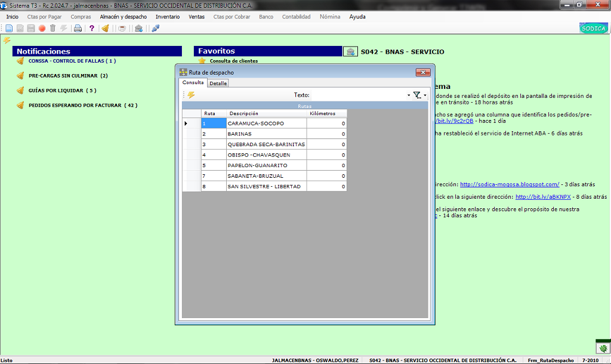This screenshot has height=364, width=611.
Task: Click the bank building toolbar icon
Action: point(138,29)
